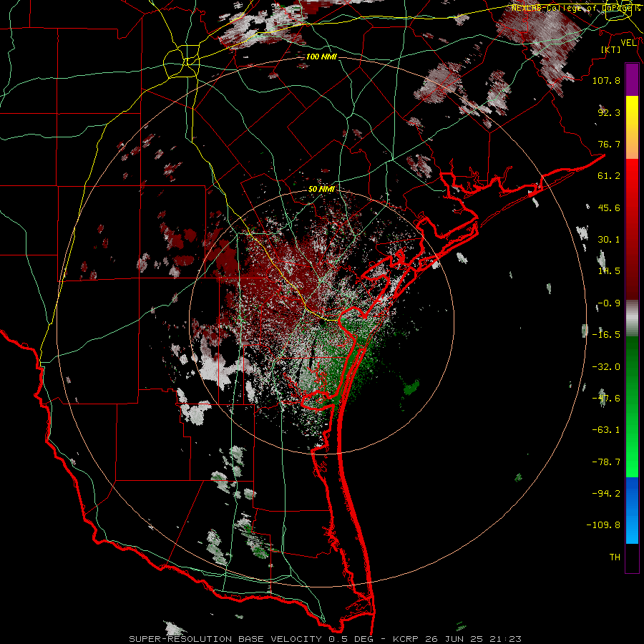Select the -47.6 legend value

606,398
